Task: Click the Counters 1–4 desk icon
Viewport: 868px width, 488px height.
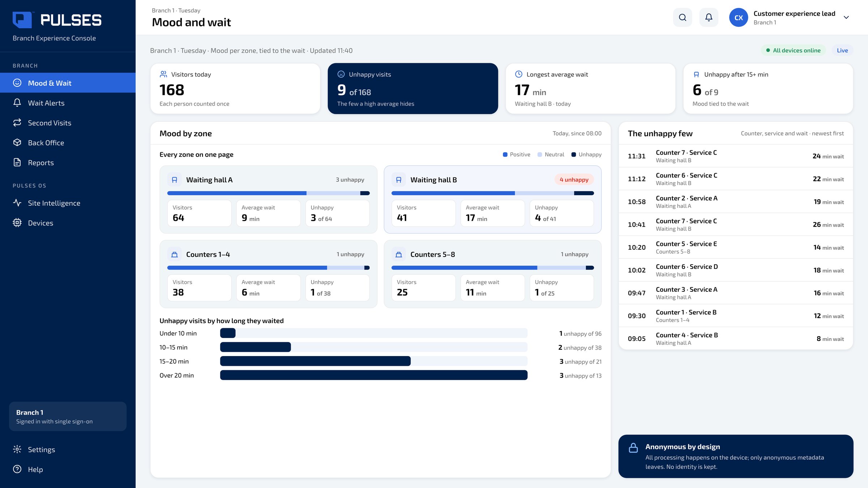Action: (174, 254)
